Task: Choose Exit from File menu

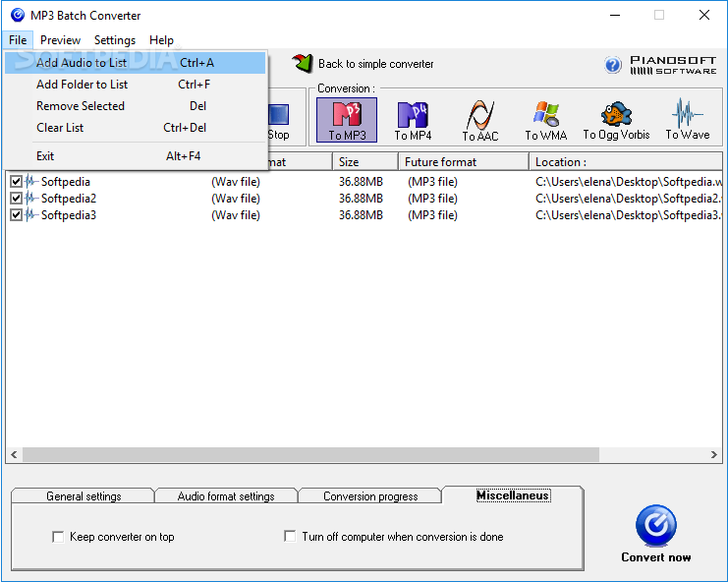Action: point(136,156)
